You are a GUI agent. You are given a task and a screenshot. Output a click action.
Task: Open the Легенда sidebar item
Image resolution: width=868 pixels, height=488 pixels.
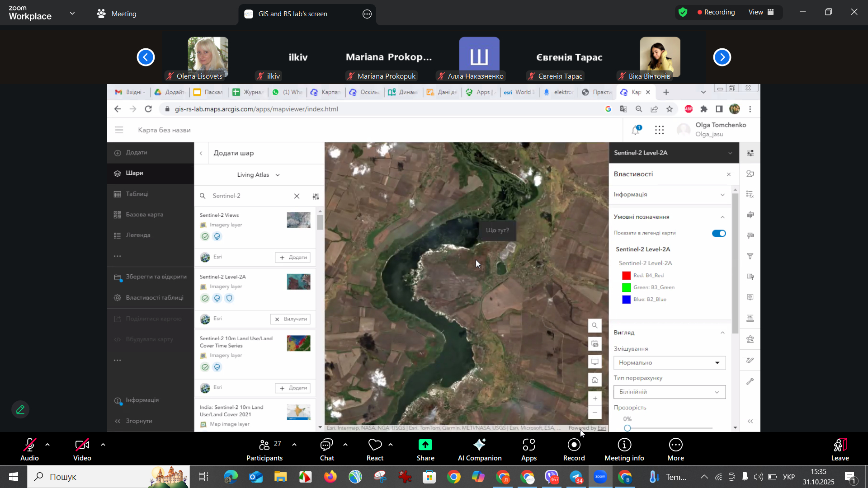tap(138, 235)
